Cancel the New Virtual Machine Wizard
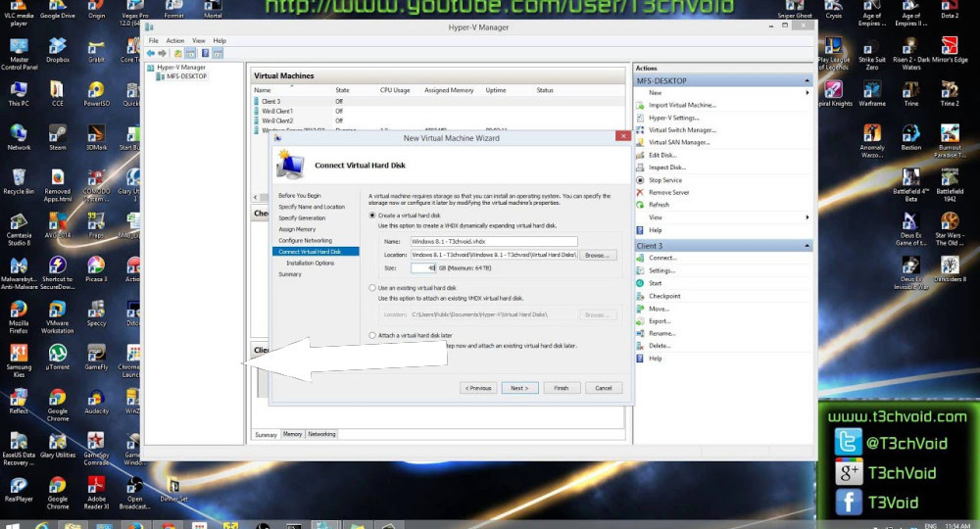 (603, 388)
